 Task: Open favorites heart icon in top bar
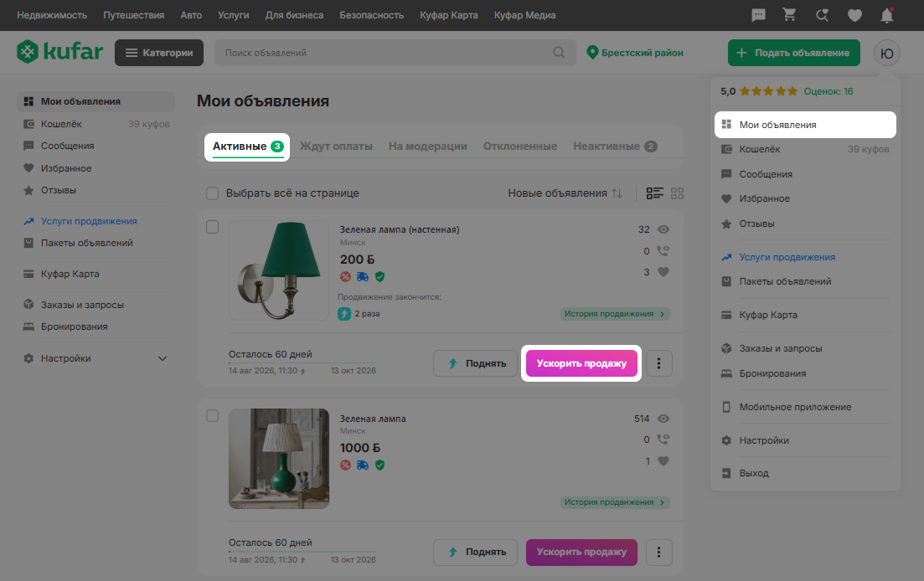854,15
